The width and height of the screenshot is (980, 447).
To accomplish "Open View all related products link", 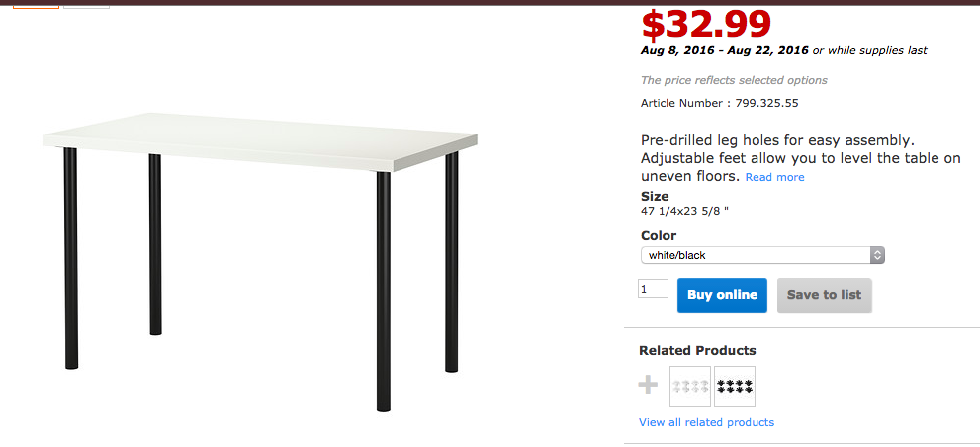I will point(706,422).
